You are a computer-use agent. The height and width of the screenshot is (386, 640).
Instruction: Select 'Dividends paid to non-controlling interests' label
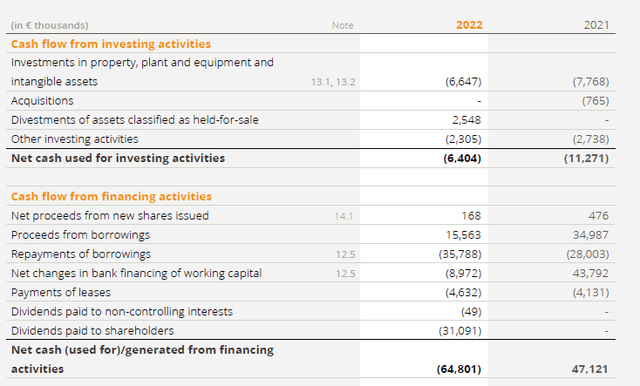click(122, 312)
